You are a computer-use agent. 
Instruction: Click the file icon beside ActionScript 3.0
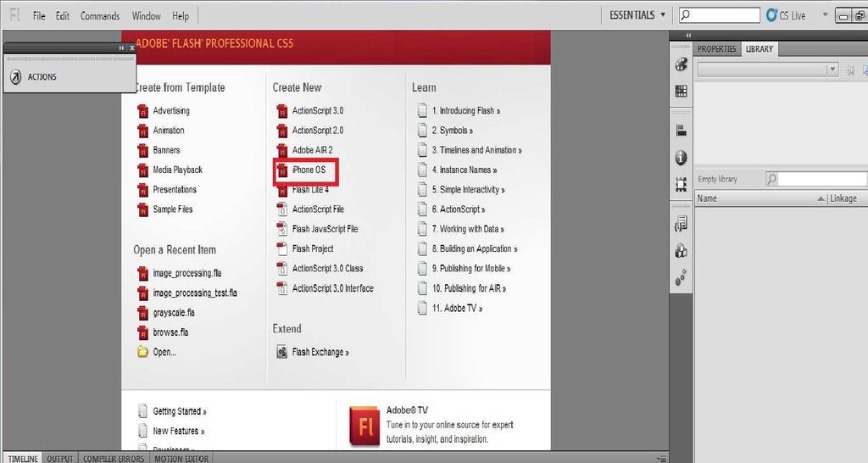tap(281, 111)
